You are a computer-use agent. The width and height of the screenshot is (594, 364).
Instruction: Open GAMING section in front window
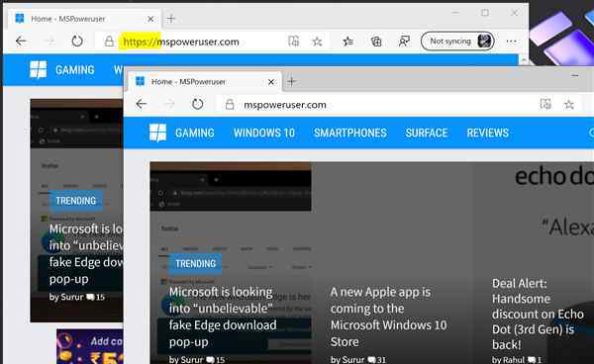(x=195, y=133)
